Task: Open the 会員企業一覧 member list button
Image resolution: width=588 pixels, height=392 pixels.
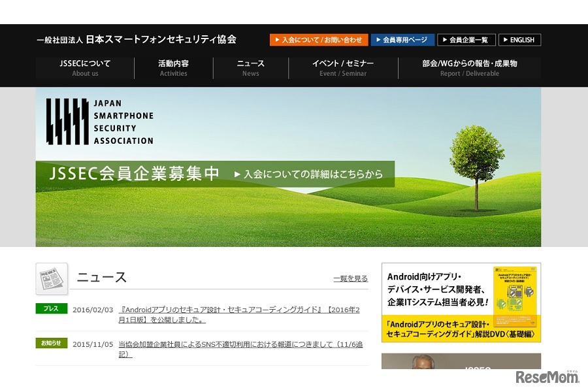Action: pyautogui.click(x=466, y=40)
